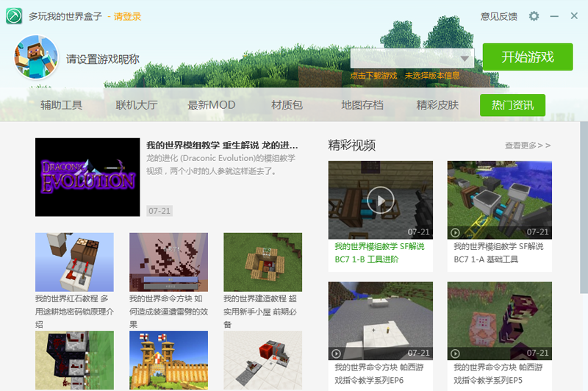Open the 教学系列EP5 video thumbnail
The height and width of the screenshot is (391, 588).
500,321
